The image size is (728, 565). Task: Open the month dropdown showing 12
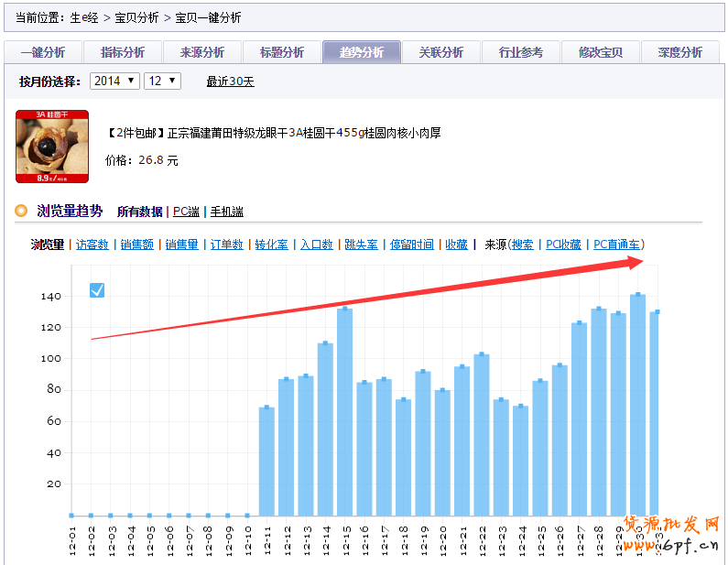pos(162,81)
